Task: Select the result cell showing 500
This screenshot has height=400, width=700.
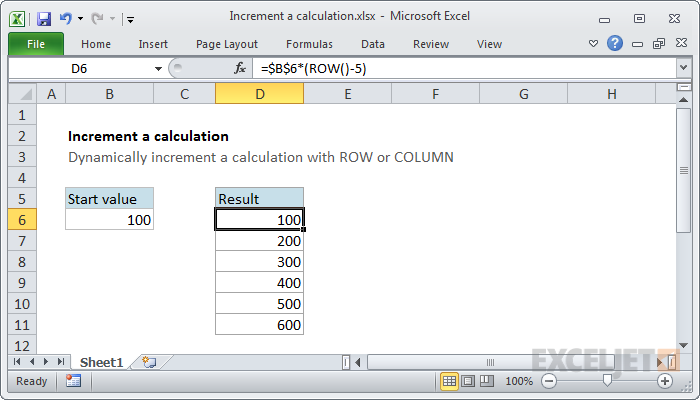Action: tap(259, 304)
